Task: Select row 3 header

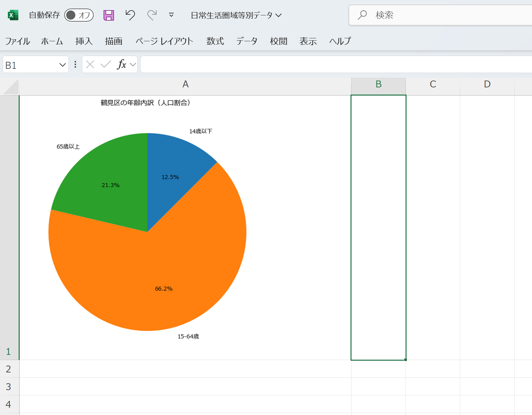Action: coord(9,387)
